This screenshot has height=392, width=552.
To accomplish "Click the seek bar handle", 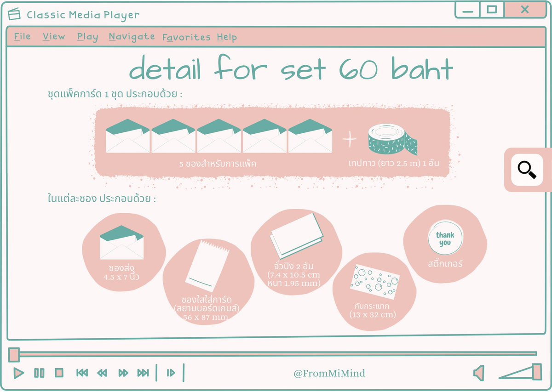I will [14, 354].
